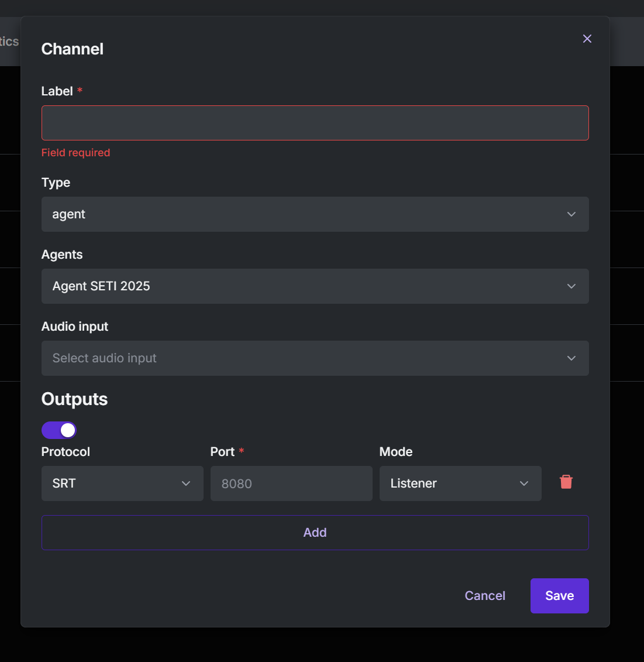Dismiss the Channel dialog via the X
The image size is (644, 662).
587,39
